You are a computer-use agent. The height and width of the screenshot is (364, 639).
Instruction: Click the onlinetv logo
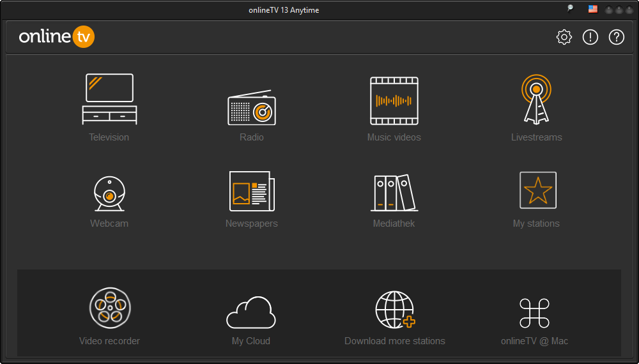click(57, 36)
